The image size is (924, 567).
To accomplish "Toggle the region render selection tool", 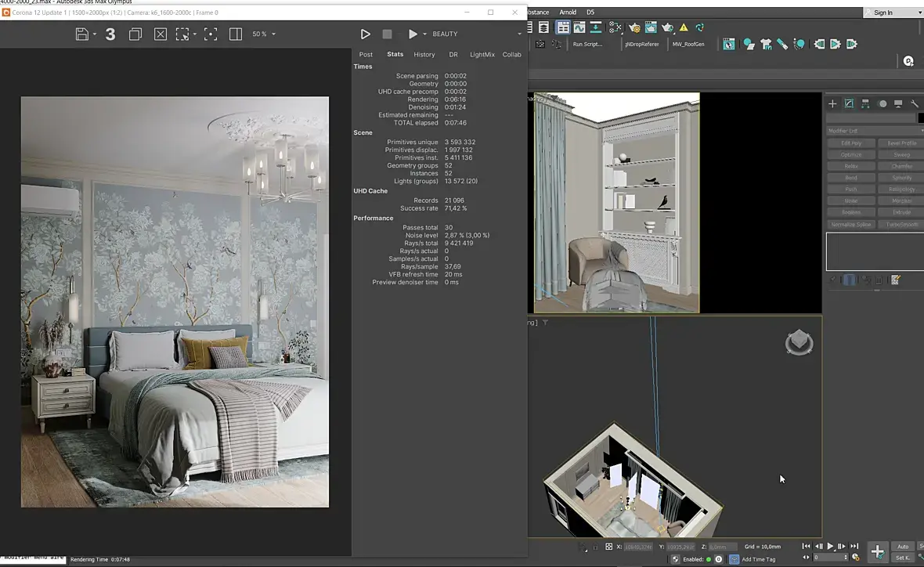I will tap(182, 34).
